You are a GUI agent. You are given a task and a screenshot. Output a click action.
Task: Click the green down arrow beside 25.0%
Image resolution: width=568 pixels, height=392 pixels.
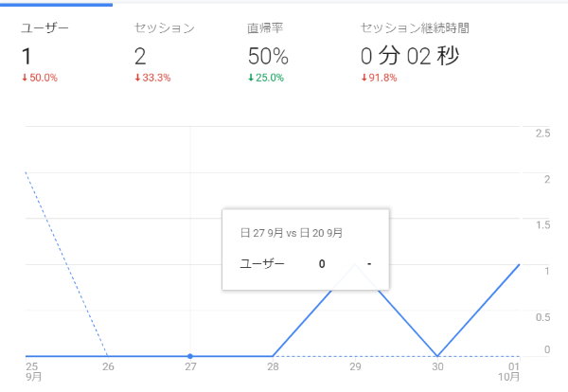click(250, 79)
